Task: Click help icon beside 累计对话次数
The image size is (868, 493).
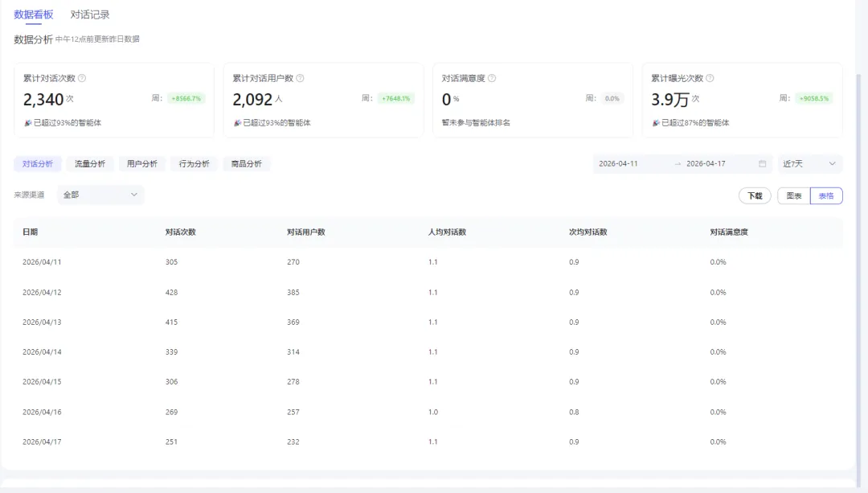Action: tap(82, 78)
